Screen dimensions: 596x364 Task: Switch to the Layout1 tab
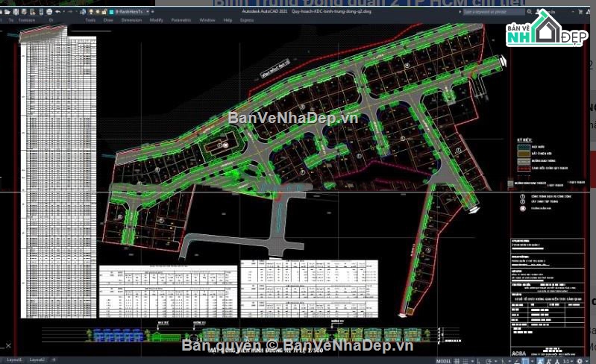pyautogui.click(x=16, y=360)
